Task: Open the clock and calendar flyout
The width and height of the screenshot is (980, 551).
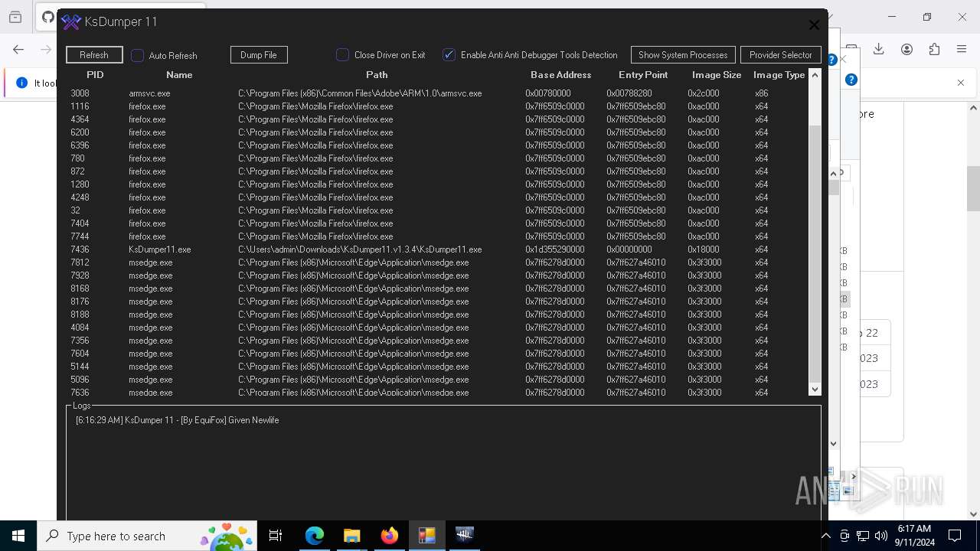Action: point(913,536)
